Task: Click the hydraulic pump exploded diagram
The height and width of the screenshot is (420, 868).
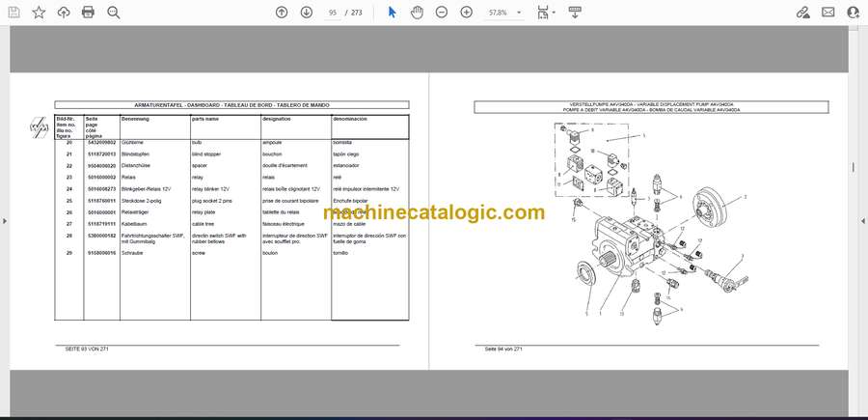Action: (652, 225)
